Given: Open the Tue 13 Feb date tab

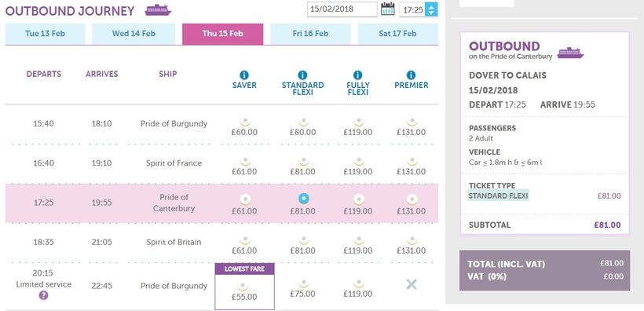Looking at the screenshot, I should tap(46, 34).
